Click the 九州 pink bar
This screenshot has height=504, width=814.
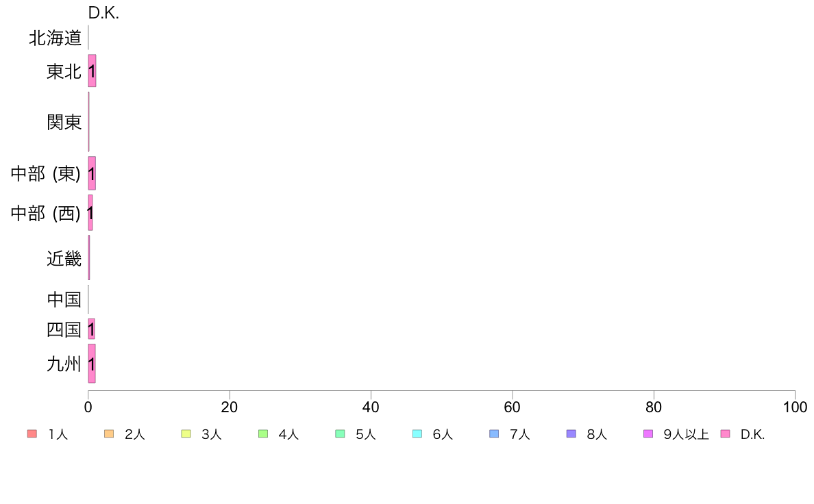click(x=92, y=363)
